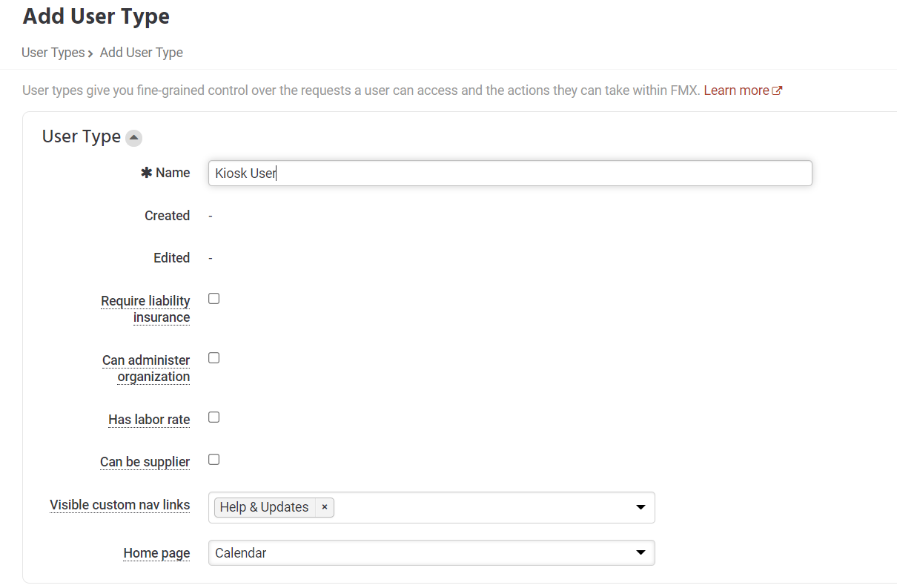Click the Help & Updates tag text

click(264, 507)
